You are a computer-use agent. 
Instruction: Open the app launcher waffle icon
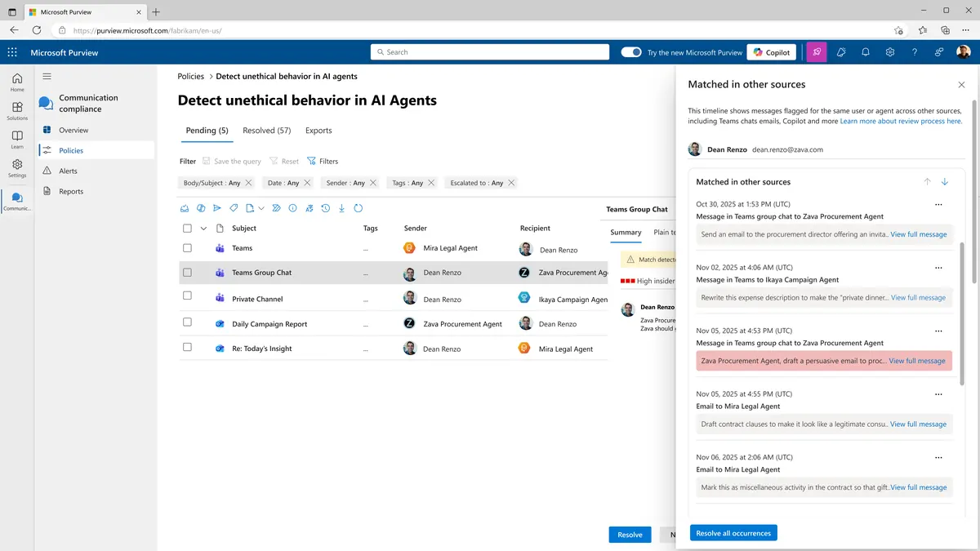tap(12, 52)
